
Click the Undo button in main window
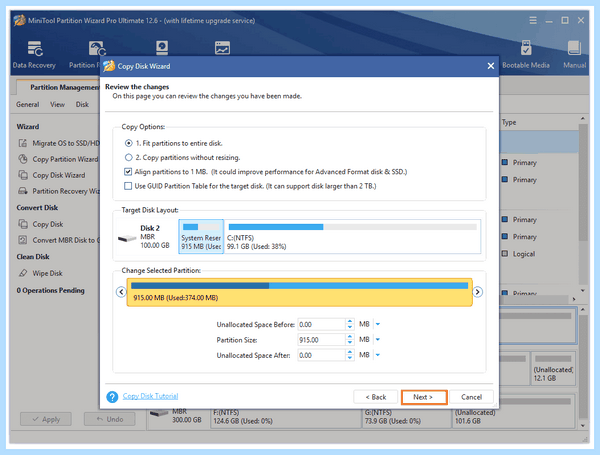[110, 419]
